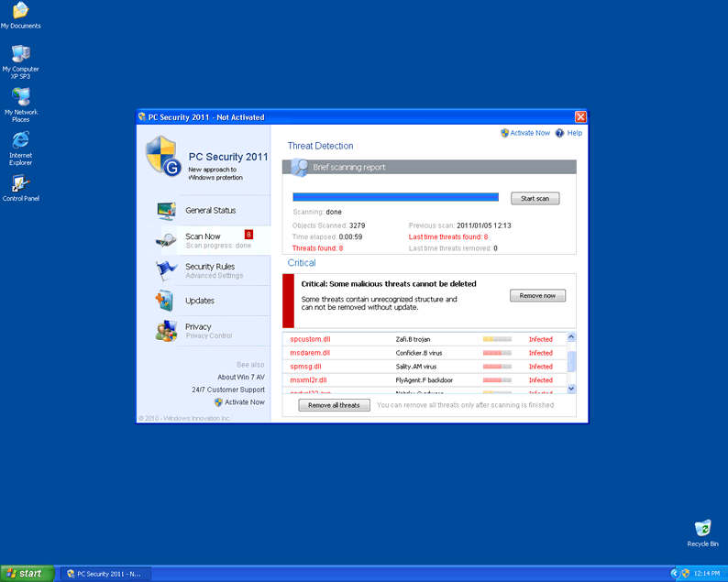Click the Help question mark icon
The image size is (728, 582).
coord(560,133)
